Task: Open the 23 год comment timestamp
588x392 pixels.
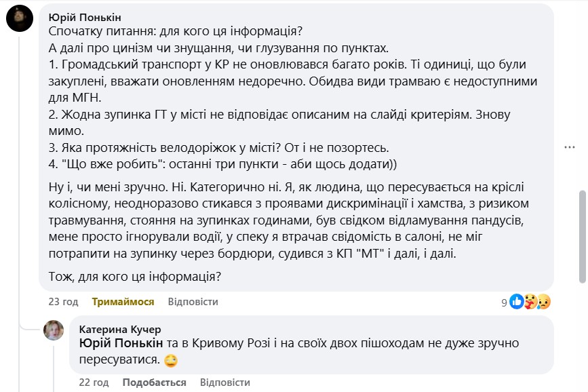Action: pyautogui.click(x=63, y=302)
